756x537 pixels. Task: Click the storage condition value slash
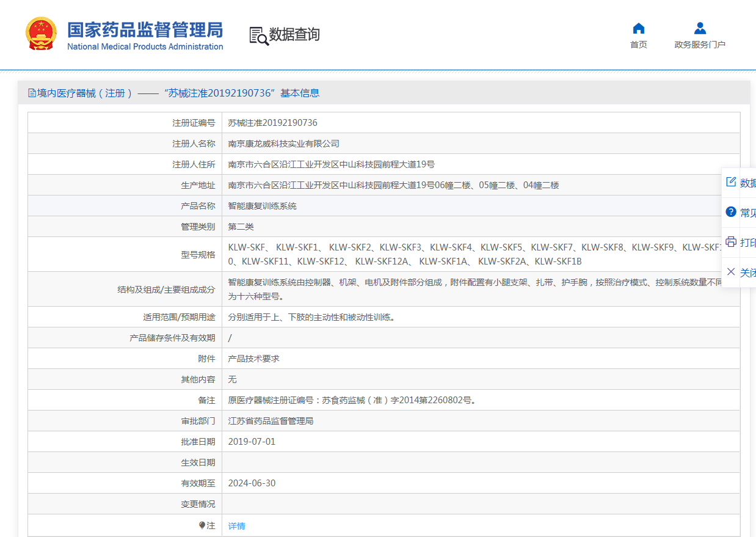click(230, 338)
